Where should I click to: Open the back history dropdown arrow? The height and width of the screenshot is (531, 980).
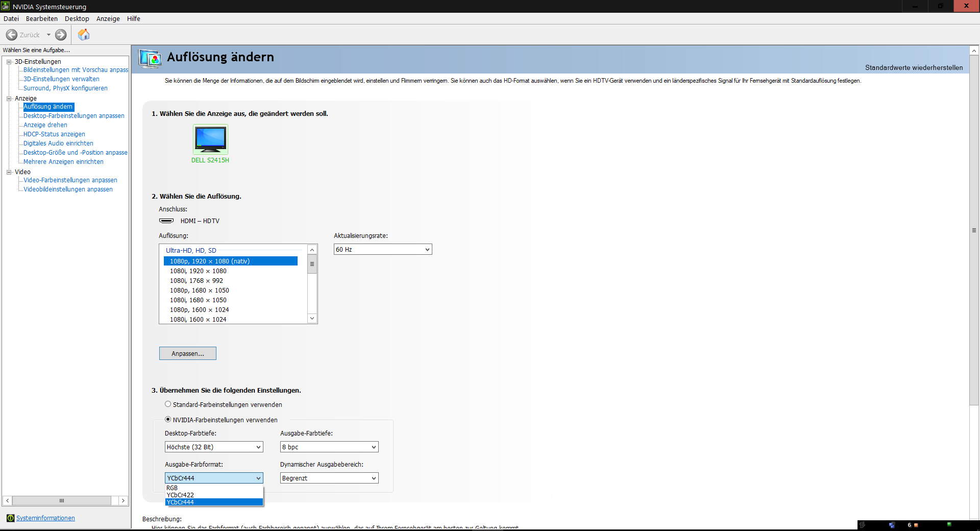click(x=49, y=35)
